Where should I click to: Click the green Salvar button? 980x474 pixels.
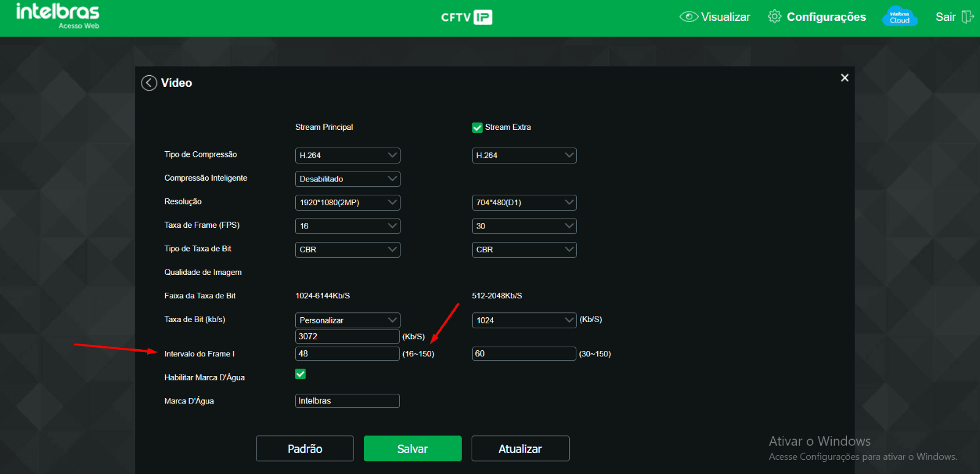[x=413, y=448]
